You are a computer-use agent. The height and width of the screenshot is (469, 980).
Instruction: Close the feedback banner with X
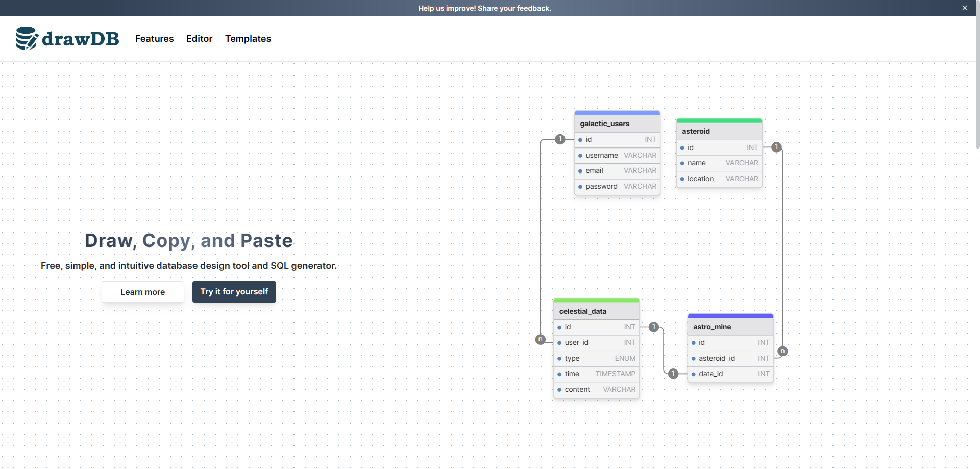coord(965,8)
